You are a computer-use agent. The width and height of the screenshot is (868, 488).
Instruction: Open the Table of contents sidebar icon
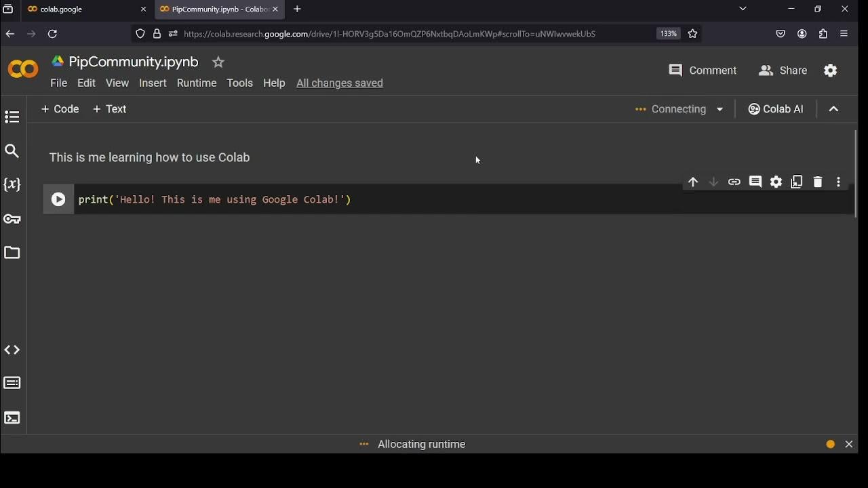point(12,117)
